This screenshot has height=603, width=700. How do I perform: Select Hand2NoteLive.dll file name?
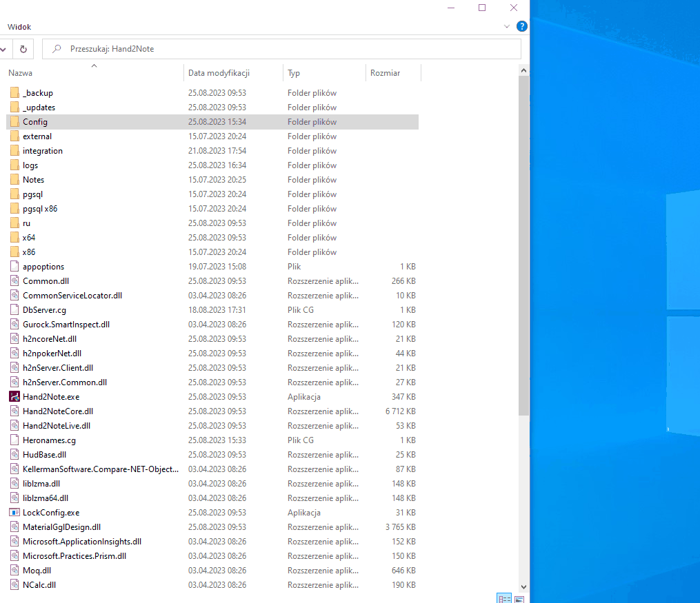coord(57,425)
